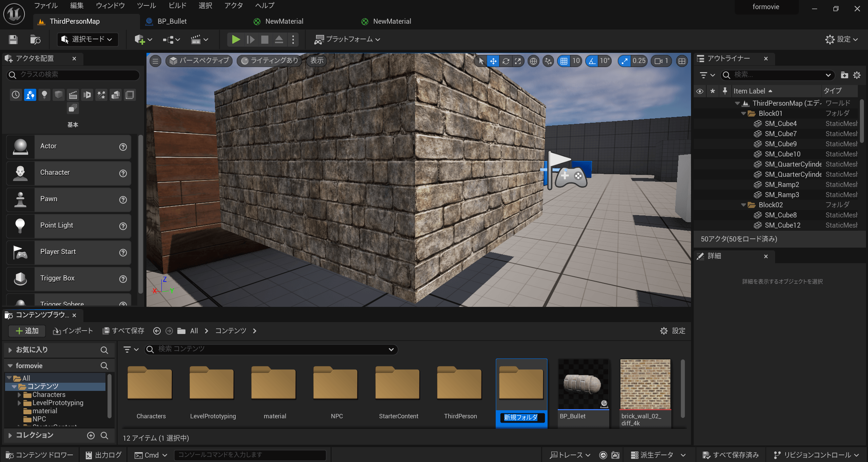The width and height of the screenshot is (868, 462).
Task: Select the rotate transform tool in the viewport
Action: coord(506,61)
